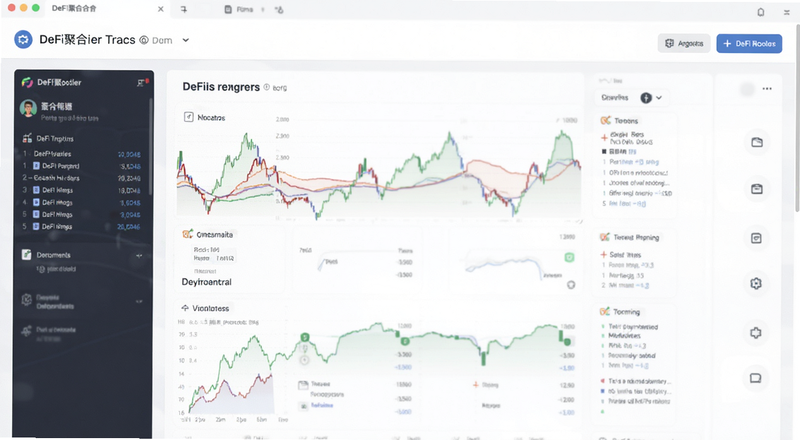Click the new tab plus icon
Image resolution: width=800 pixels, height=440 pixels.
coord(184,9)
